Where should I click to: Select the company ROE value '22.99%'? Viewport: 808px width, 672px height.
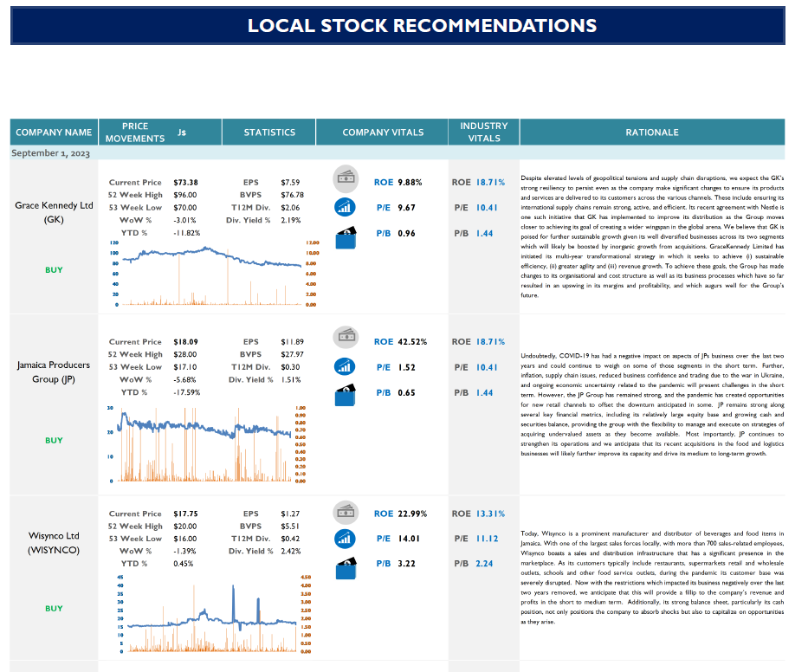click(412, 514)
